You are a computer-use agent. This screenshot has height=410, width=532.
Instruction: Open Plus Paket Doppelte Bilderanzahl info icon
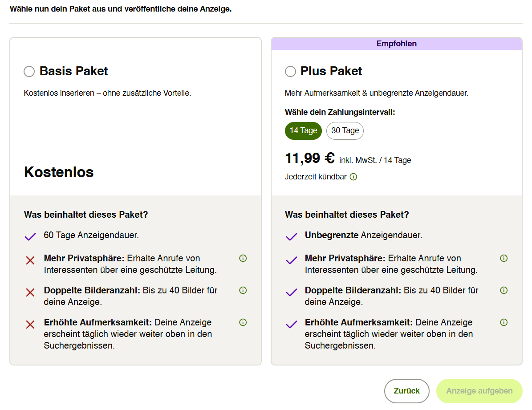504,290
